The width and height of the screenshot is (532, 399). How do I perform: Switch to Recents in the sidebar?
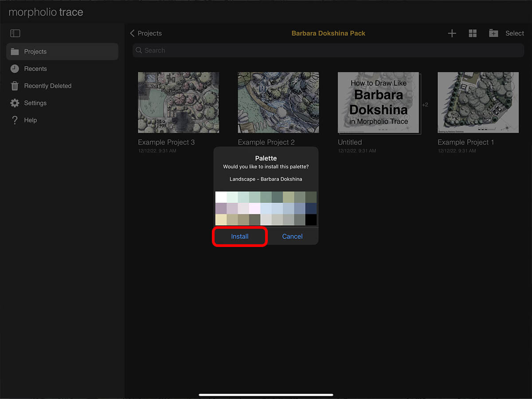coord(36,69)
